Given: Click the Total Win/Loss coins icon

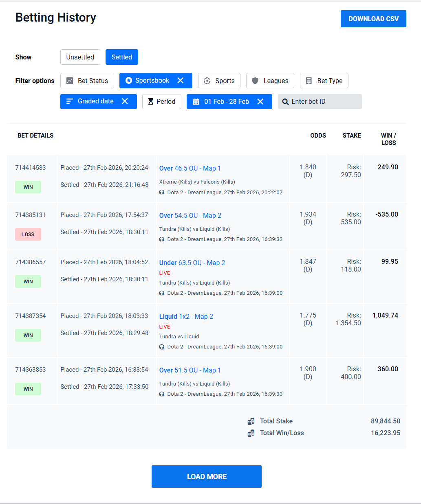Looking at the screenshot, I should pyautogui.click(x=251, y=433).
